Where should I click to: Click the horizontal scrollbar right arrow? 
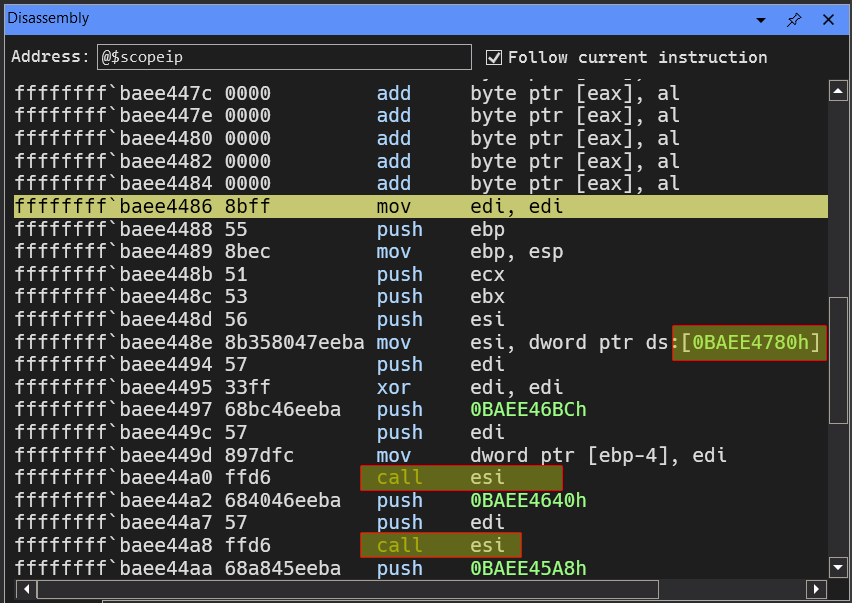pyautogui.click(x=815, y=589)
